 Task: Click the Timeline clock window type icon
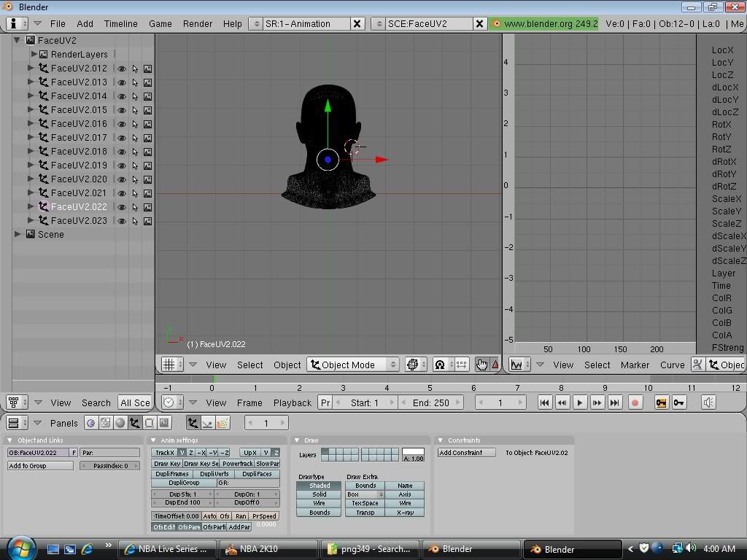pos(172,402)
